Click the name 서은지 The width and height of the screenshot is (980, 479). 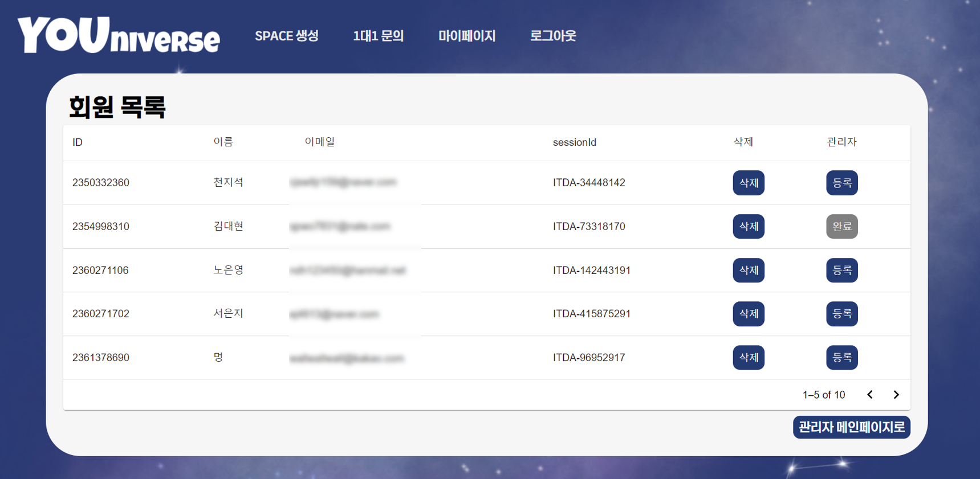pyautogui.click(x=229, y=313)
